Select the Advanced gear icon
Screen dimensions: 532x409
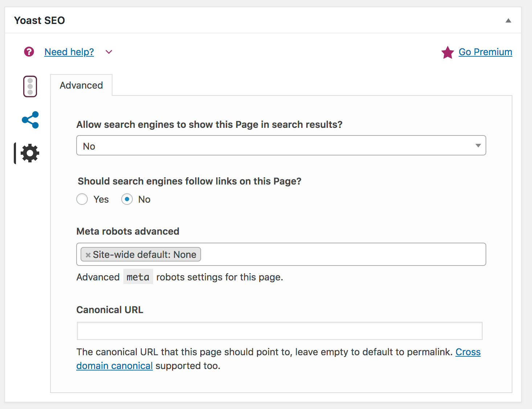30,153
